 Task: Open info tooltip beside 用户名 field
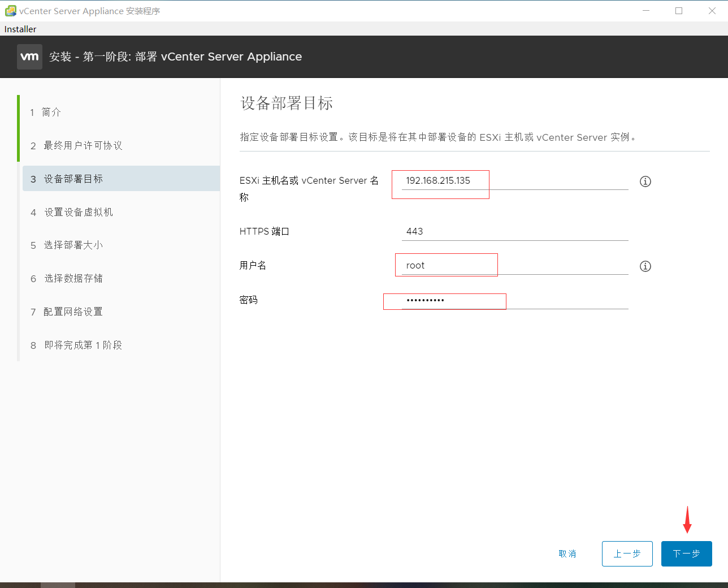[645, 266]
